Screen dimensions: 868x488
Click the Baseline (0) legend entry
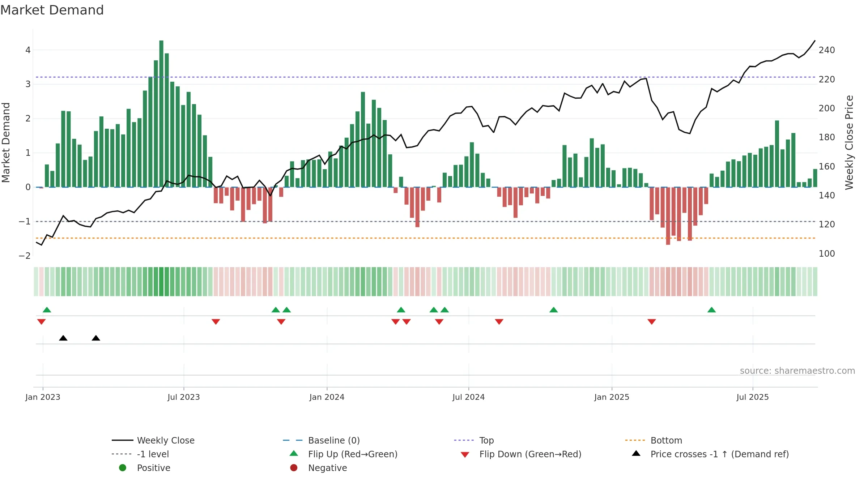[321, 440]
